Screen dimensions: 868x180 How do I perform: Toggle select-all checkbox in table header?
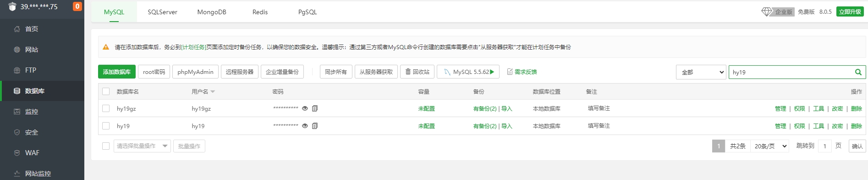click(x=106, y=91)
